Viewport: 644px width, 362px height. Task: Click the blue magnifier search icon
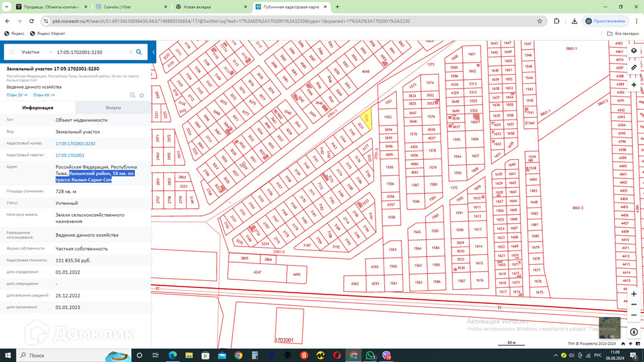point(139,52)
